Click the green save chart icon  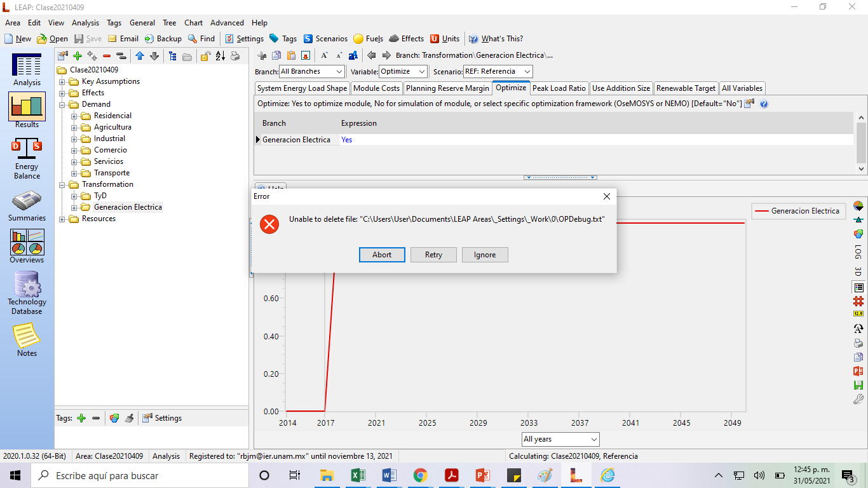click(858, 385)
